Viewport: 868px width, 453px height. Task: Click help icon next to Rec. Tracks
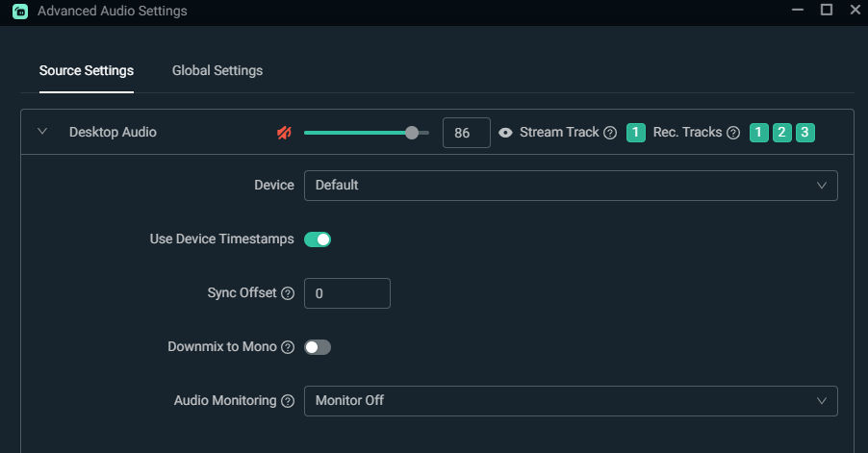[733, 133]
